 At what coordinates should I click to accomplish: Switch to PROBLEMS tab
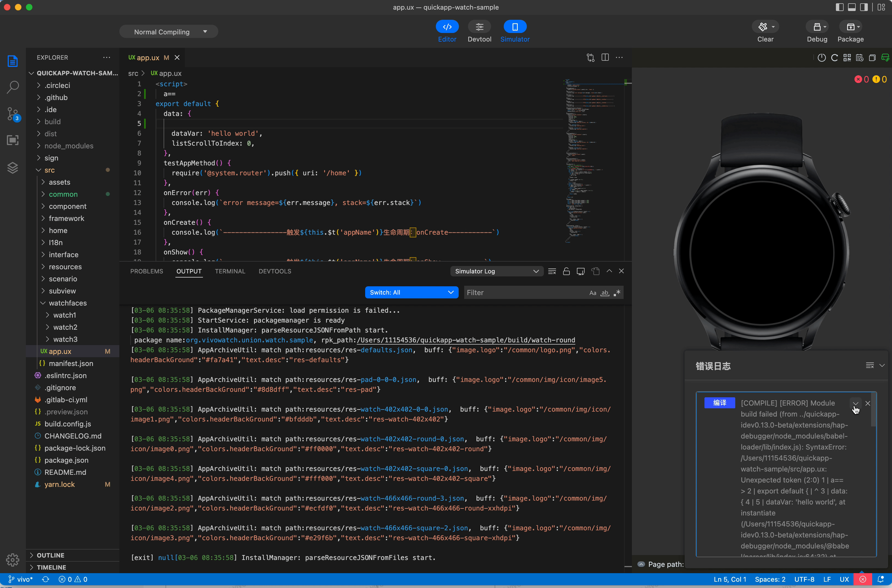pyautogui.click(x=146, y=271)
